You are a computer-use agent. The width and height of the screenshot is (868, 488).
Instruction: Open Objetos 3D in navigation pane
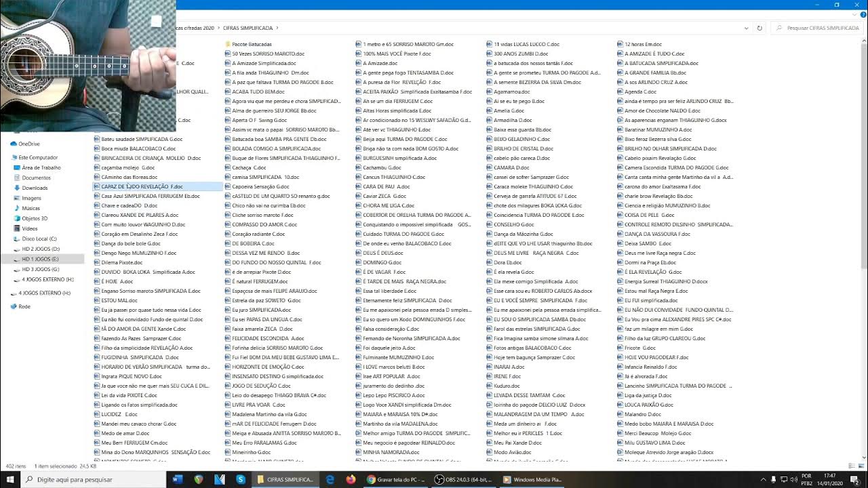coord(35,218)
